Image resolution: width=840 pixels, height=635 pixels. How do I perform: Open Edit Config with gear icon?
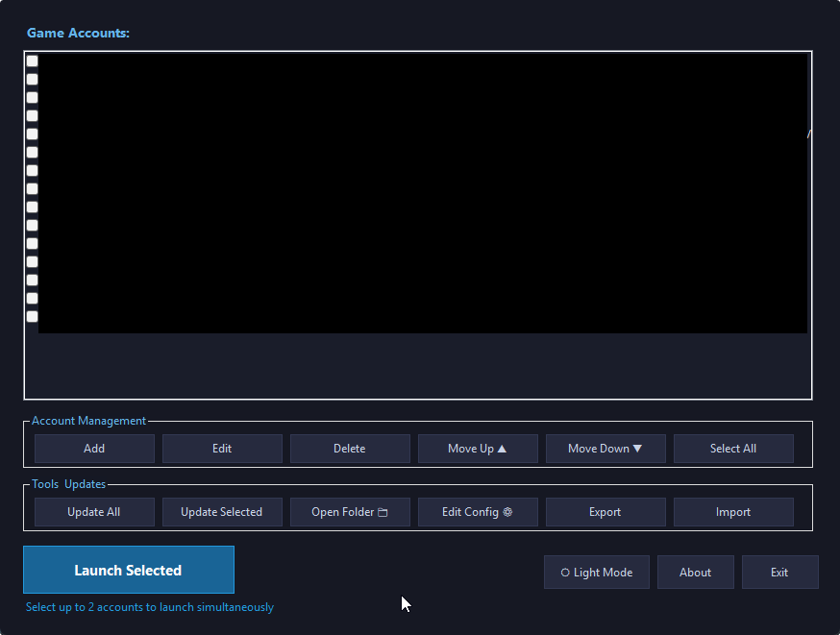[x=478, y=512]
